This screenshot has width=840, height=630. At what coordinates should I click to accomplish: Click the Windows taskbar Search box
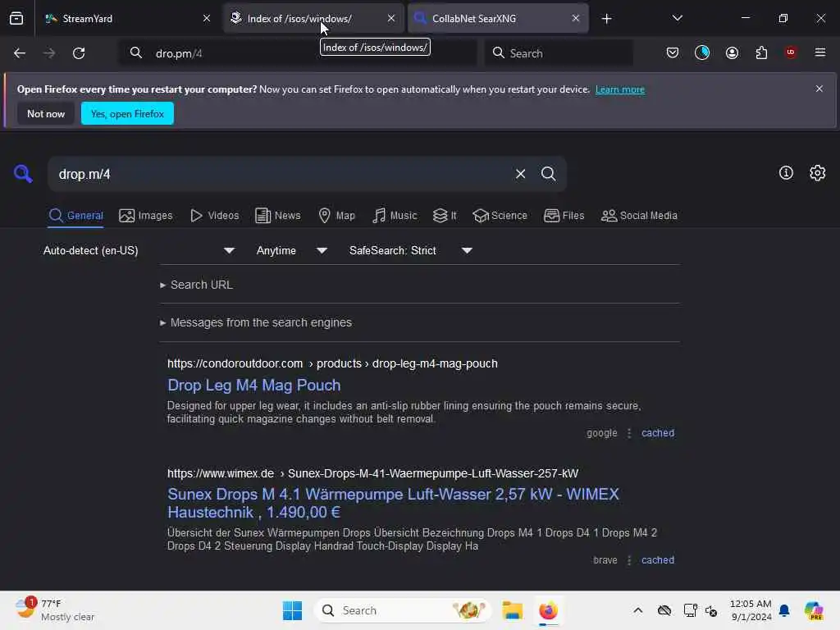click(402, 610)
